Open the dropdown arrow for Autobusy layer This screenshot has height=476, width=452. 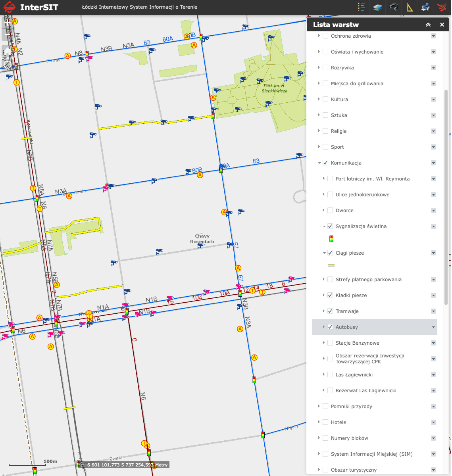pyautogui.click(x=433, y=327)
